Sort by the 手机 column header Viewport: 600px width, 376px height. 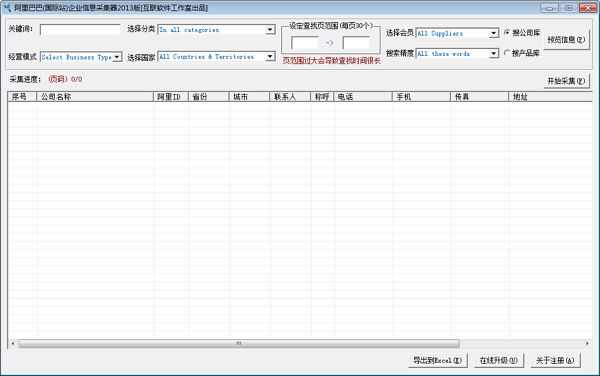coord(421,97)
